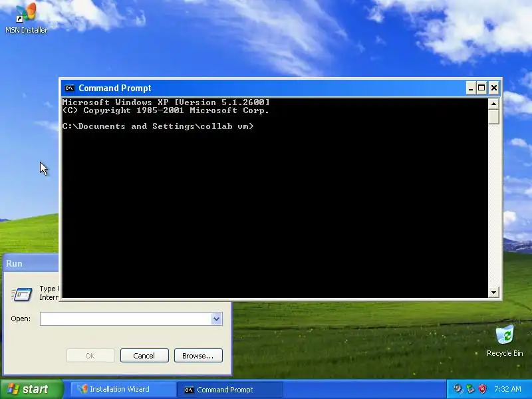Click the Microsoft Windows XP version line
Viewport: 532px width, 399px height.
click(166, 102)
